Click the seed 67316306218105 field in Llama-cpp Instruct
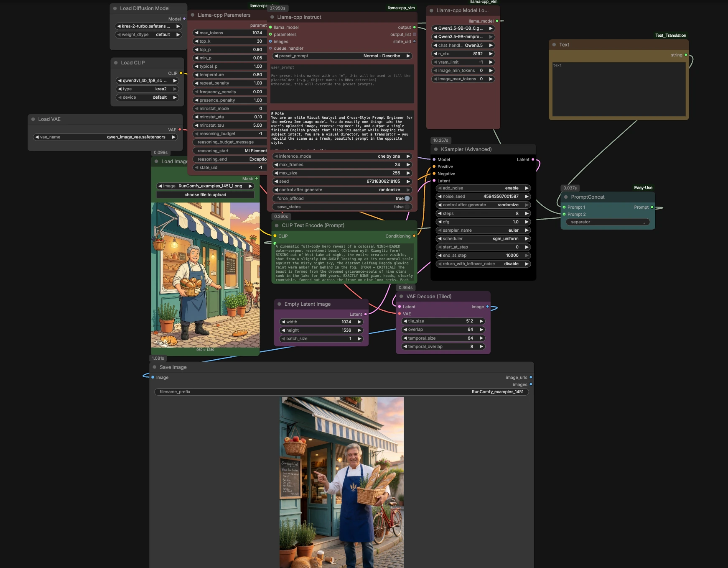 pos(342,182)
